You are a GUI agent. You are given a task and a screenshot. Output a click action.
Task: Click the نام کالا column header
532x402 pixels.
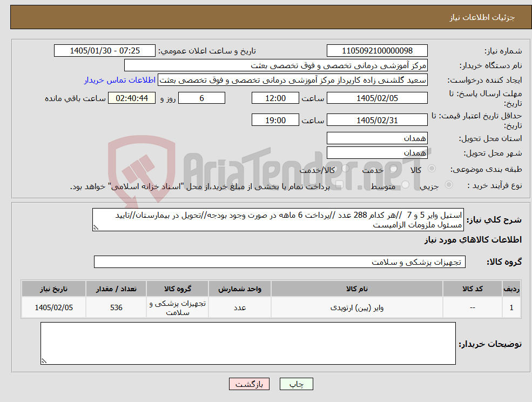pyautogui.click(x=356, y=289)
